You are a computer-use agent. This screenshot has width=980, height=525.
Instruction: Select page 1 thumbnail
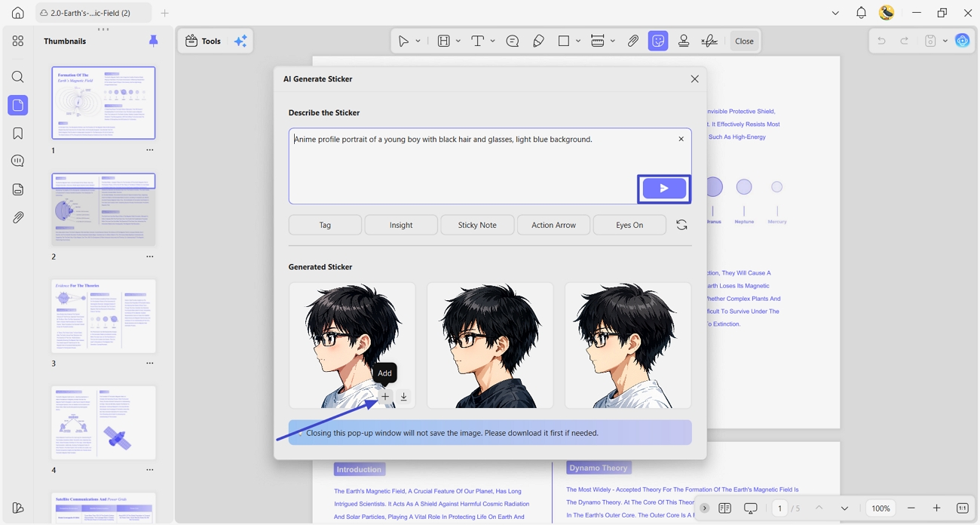(103, 103)
